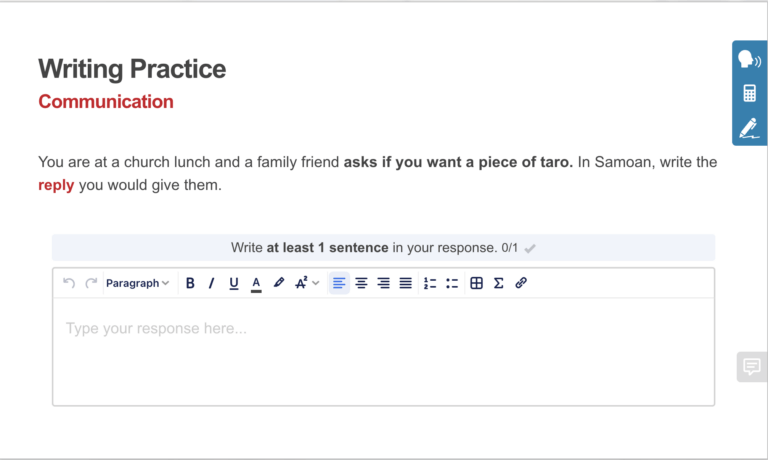Undo the last edit
Viewport: 768px width, 460px height.
(x=69, y=283)
